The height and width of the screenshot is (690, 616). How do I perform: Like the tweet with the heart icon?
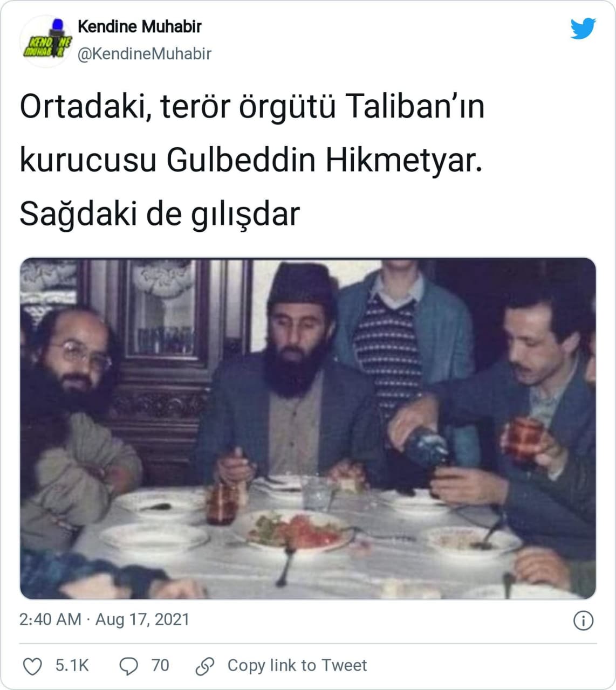[x=32, y=666]
